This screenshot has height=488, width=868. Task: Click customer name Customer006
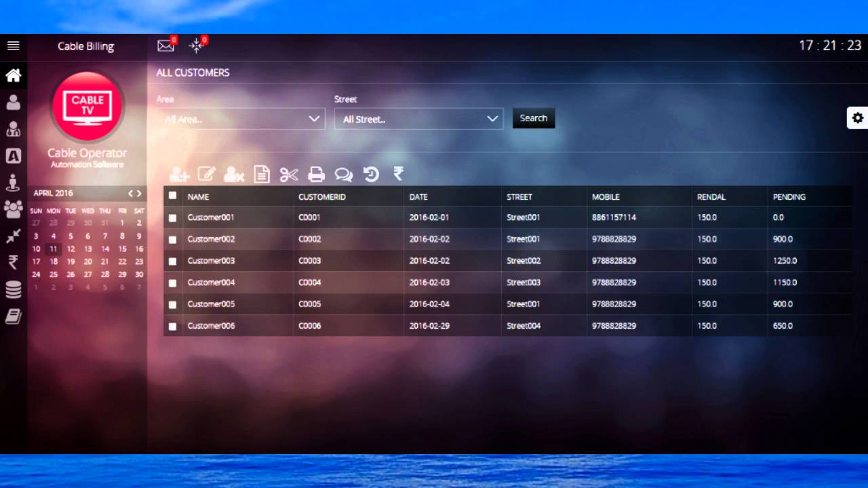point(211,326)
